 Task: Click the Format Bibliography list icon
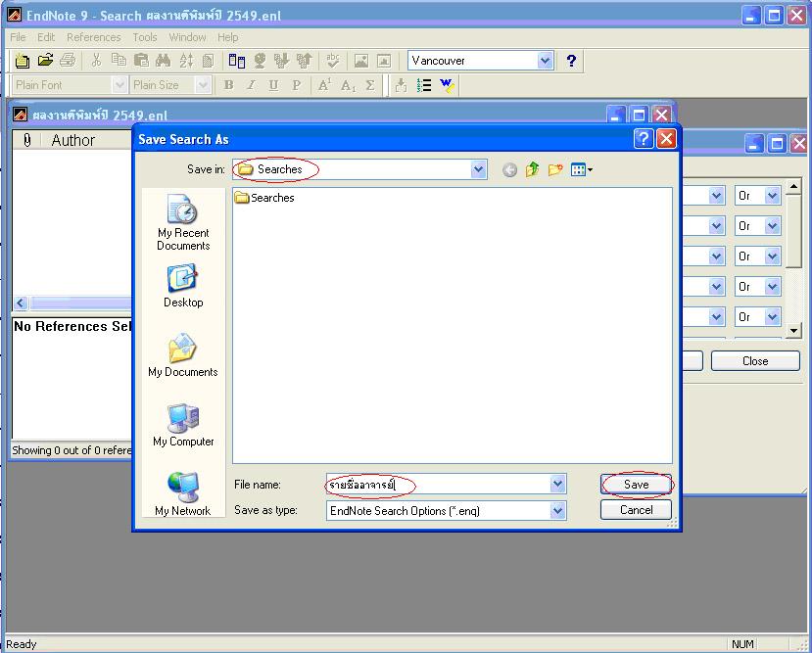pos(424,85)
